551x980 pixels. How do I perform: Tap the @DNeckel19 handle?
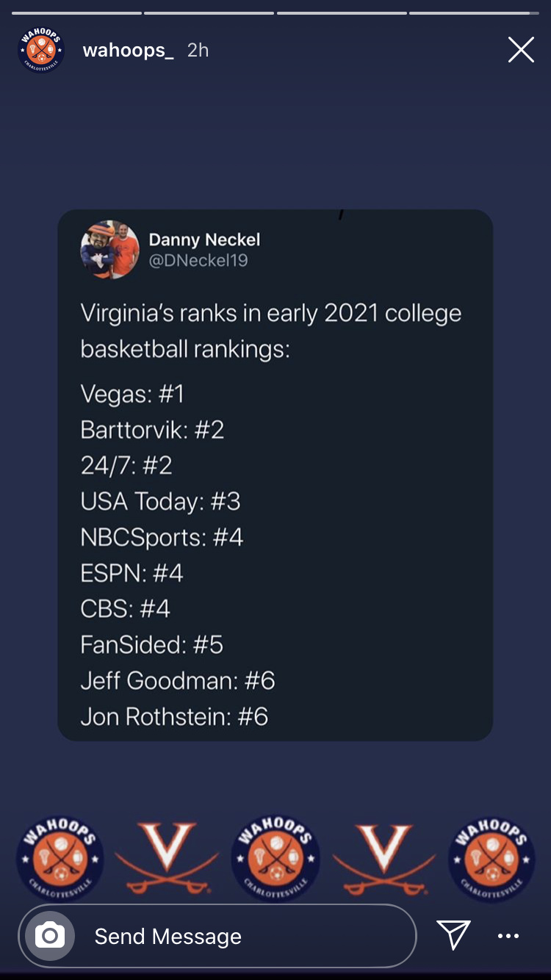[198, 261]
